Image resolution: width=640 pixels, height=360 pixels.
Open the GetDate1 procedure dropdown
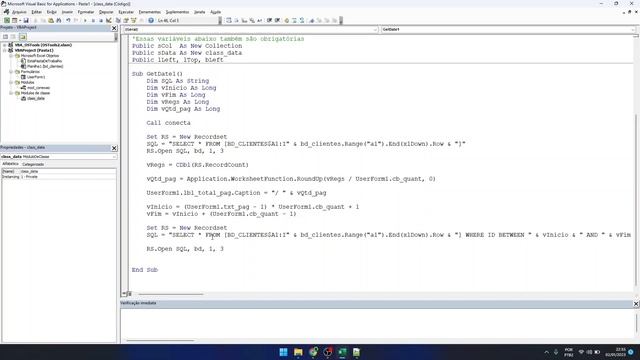click(x=632, y=29)
